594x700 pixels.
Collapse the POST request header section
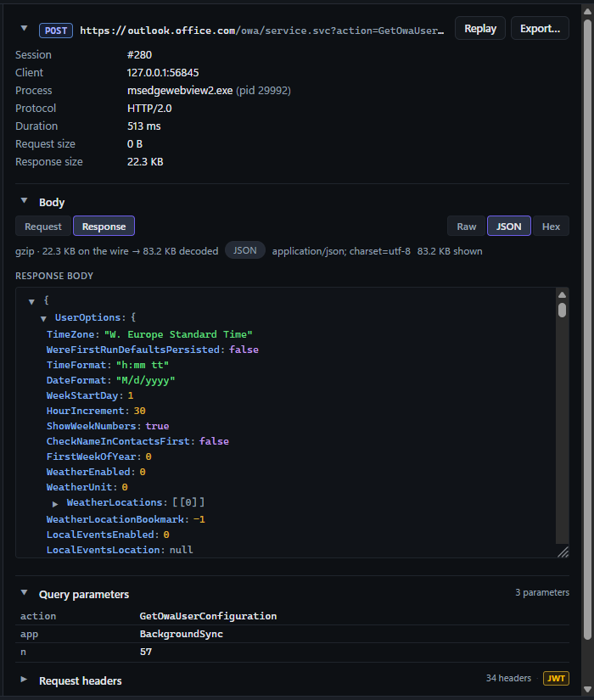pos(24,29)
